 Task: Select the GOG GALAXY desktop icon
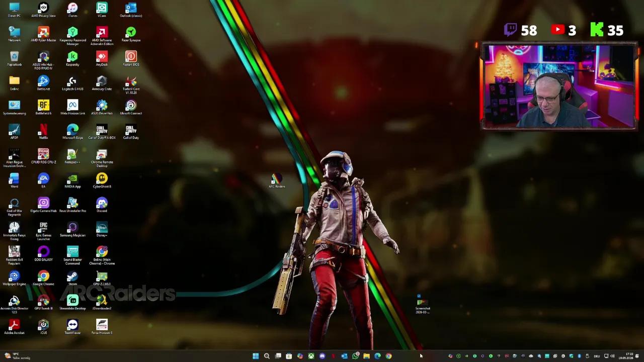point(43,254)
